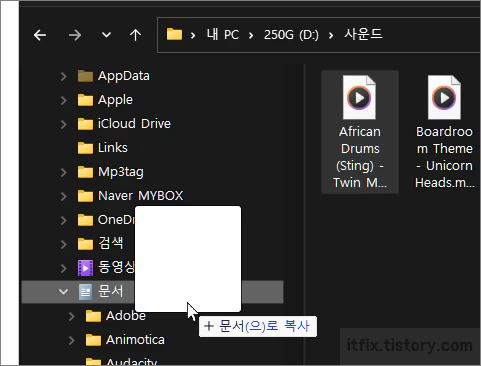
Task: Expand the Mp3tag folder node
Action: [x=63, y=172]
